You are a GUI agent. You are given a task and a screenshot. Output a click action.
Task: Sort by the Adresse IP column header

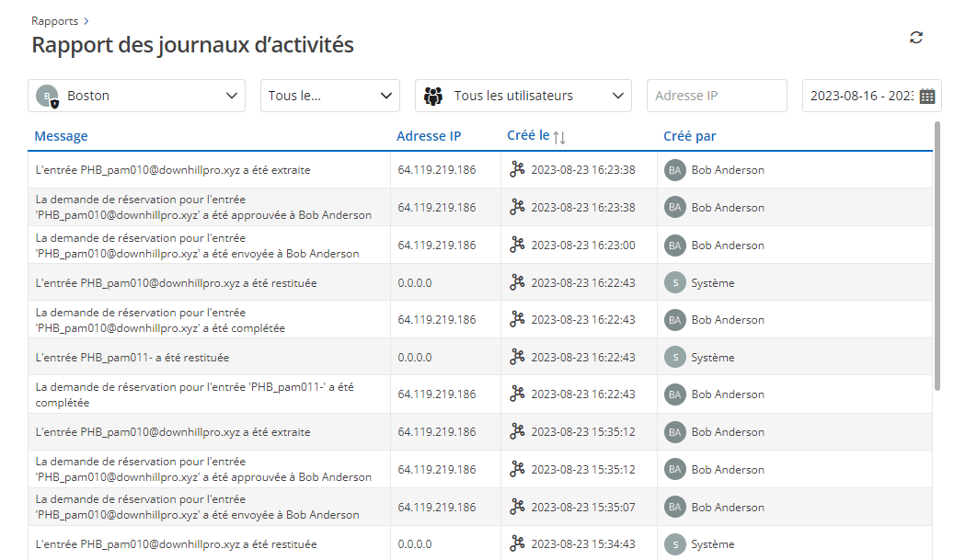coord(429,136)
